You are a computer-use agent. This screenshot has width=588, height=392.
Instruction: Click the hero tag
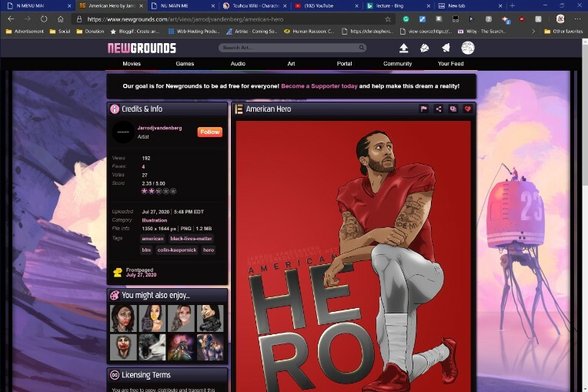(209, 250)
